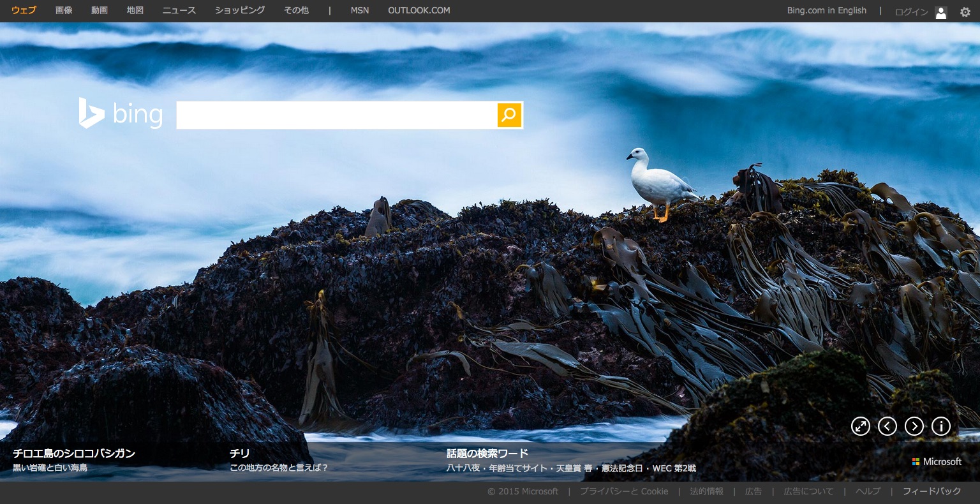The width and height of the screenshot is (980, 504).
Task: Switch to the 画像 tab
Action: click(64, 11)
